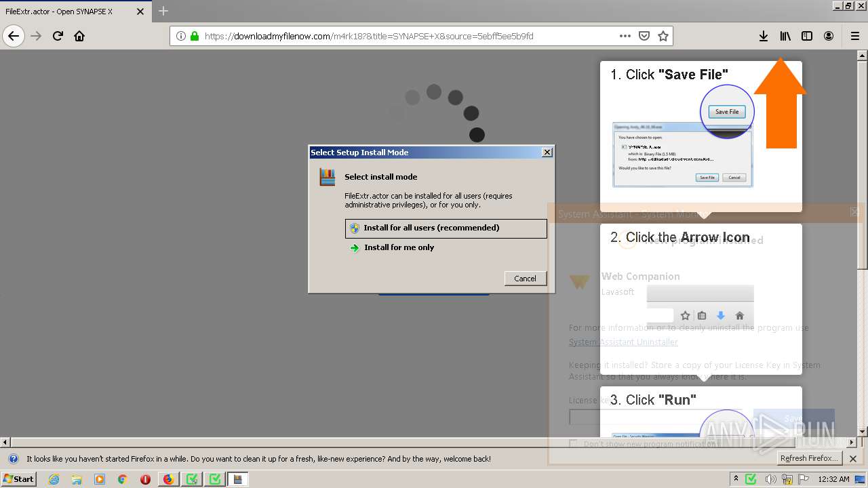Launch Opera from the taskbar
Image resolution: width=868 pixels, height=488 pixels.
(x=145, y=479)
